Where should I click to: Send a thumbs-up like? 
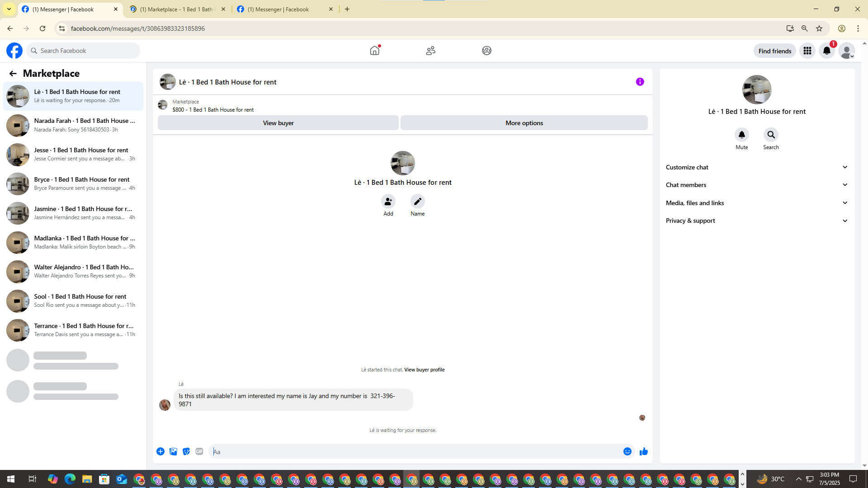(x=643, y=451)
